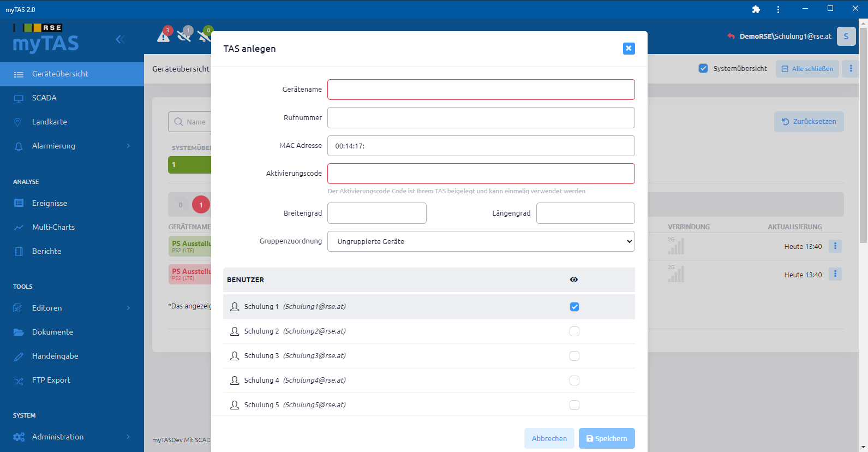This screenshot has height=452, width=868.
Task: Collapse the sidebar with double chevron icon
Action: 120,39
